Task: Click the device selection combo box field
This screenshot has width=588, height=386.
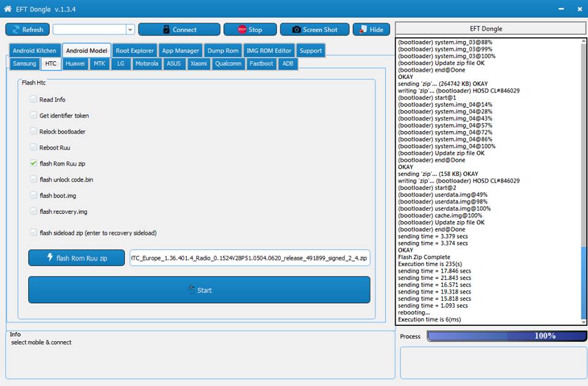Action: [94, 29]
